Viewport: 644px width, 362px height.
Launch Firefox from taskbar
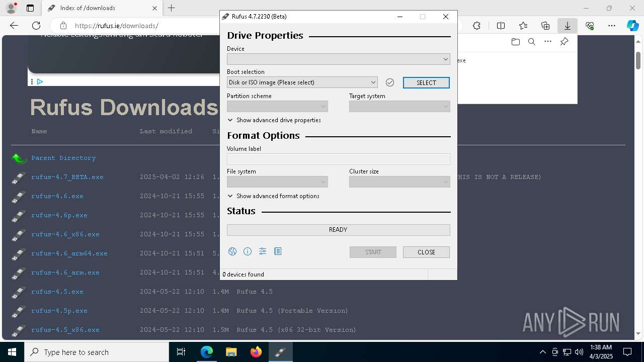(x=256, y=352)
